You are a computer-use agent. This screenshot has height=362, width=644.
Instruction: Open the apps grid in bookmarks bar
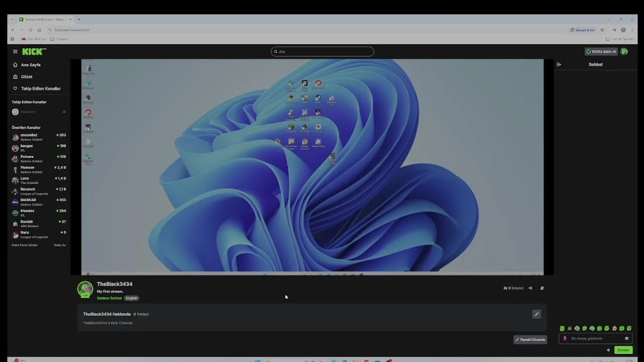point(13,39)
